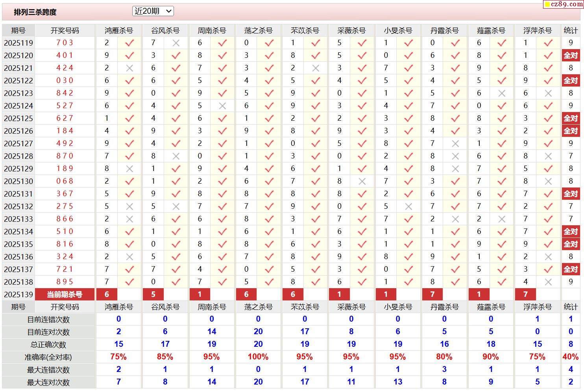Click the 目前连对次数 row label
Viewport: 584px width, 392px height.
(x=48, y=332)
